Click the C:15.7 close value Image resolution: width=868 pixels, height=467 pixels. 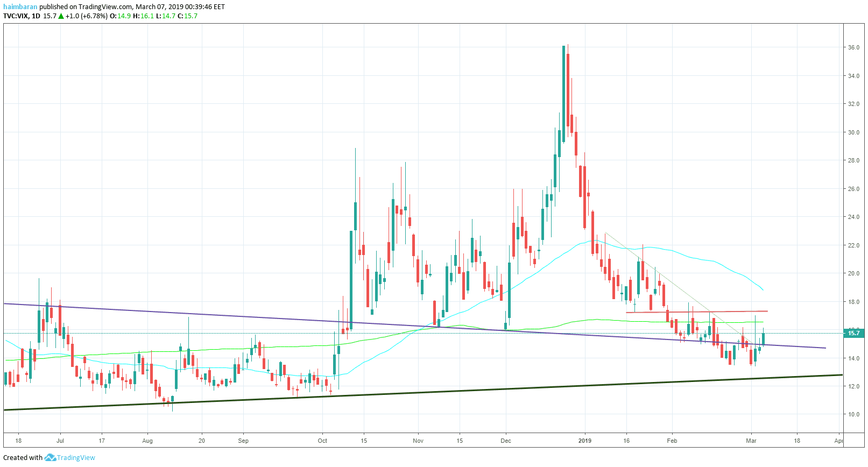[188, 16]
